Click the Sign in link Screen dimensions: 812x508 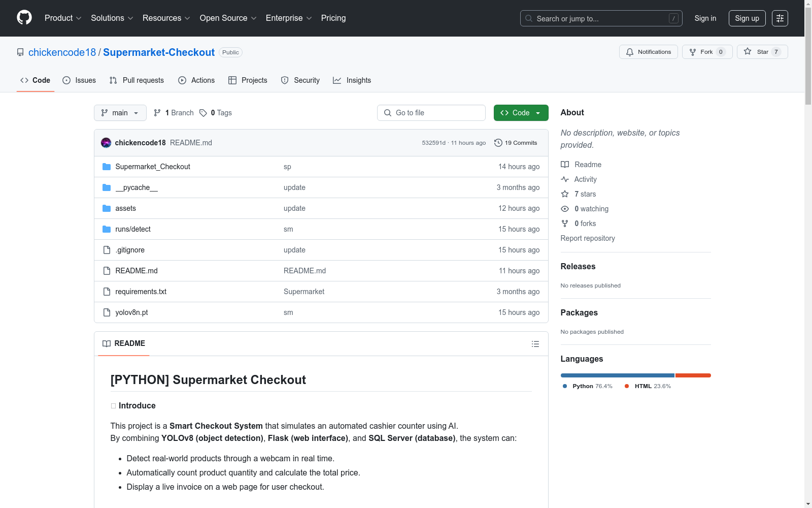click(705, 18)
